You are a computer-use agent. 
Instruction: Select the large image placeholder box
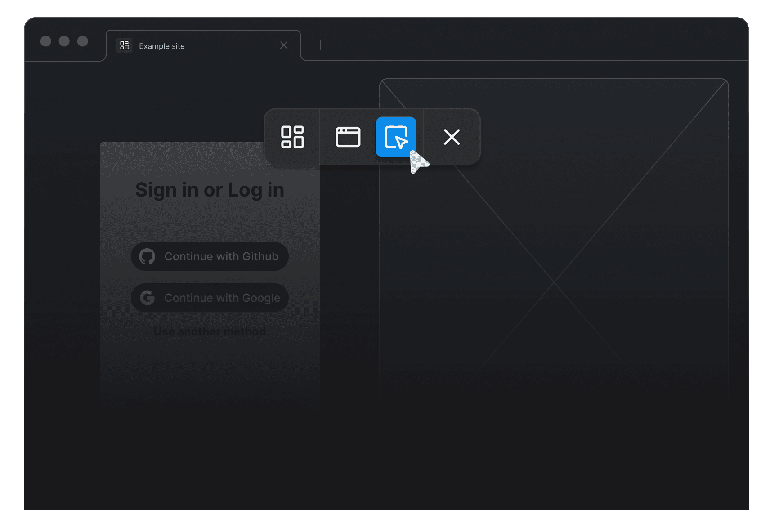click(554, 238)
